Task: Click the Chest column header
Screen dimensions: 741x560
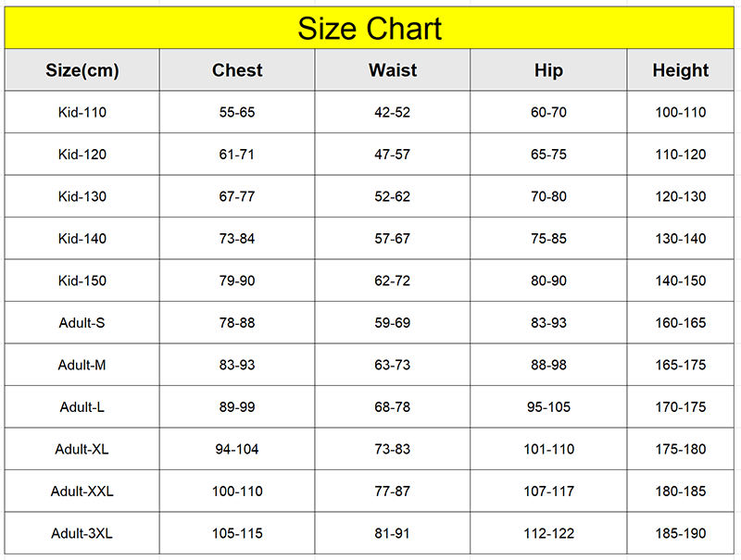Action: pyautogui.click(x=237, y=69)
